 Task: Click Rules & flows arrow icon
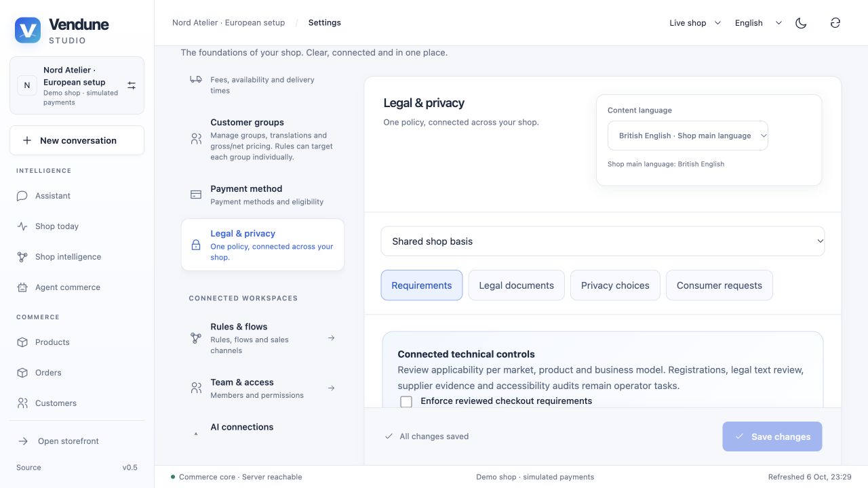(331, 338)
